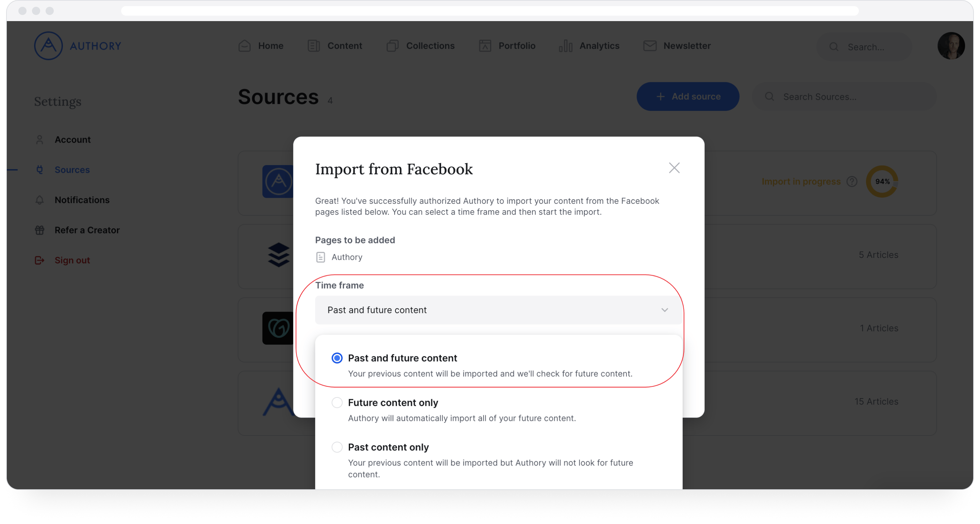Click the Sources plug icon
Screen dimensions: 980x524
click(x=39, y=170)
